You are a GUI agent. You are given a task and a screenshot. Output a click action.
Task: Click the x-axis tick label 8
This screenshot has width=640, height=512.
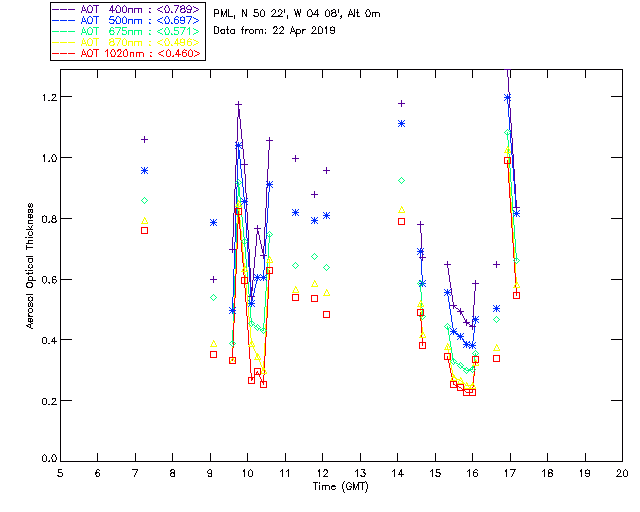pos(173,473)
